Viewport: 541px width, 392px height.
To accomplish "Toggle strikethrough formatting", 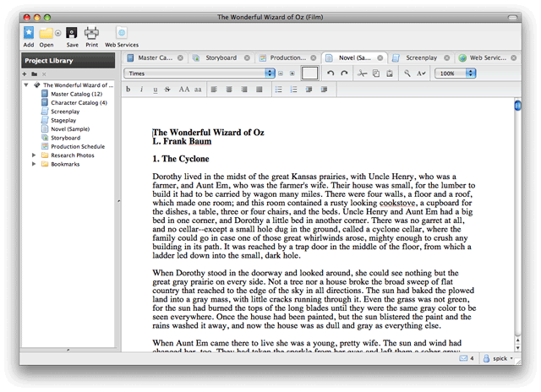I will click(167, 90).
